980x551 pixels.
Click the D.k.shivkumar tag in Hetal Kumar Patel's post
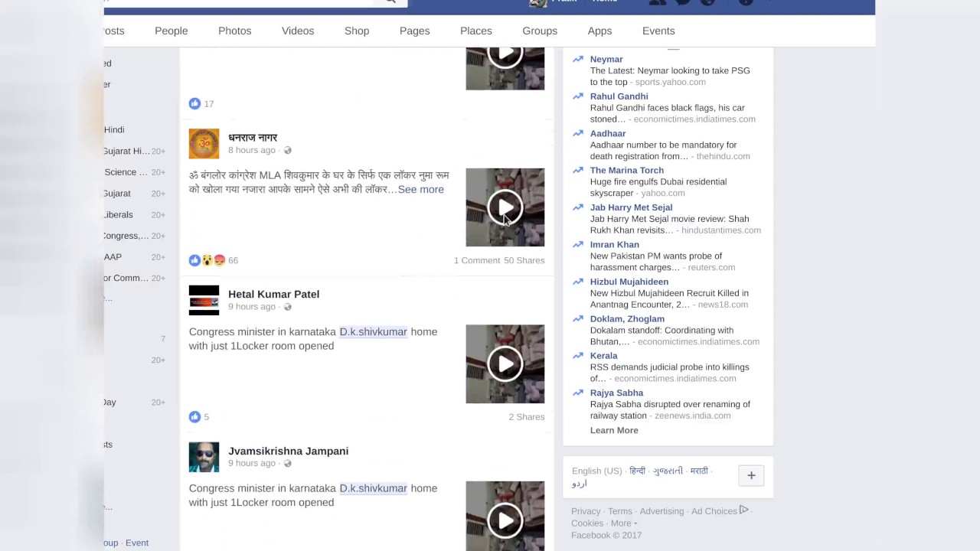coord(374,332)
